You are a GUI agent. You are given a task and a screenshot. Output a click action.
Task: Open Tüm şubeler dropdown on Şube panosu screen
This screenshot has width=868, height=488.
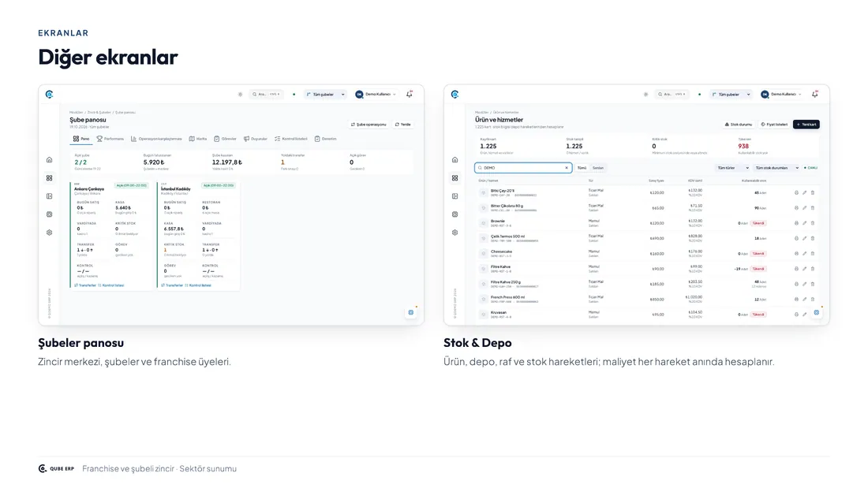[325, 94]
